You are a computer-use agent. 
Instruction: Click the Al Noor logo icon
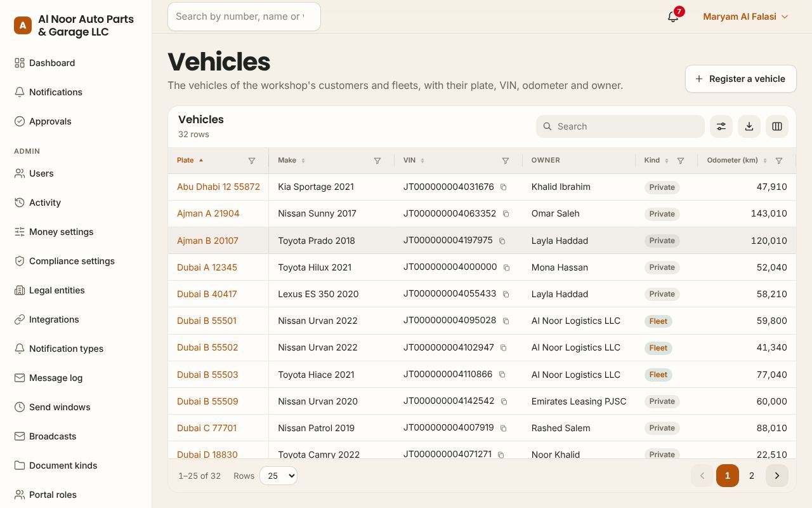23,25
